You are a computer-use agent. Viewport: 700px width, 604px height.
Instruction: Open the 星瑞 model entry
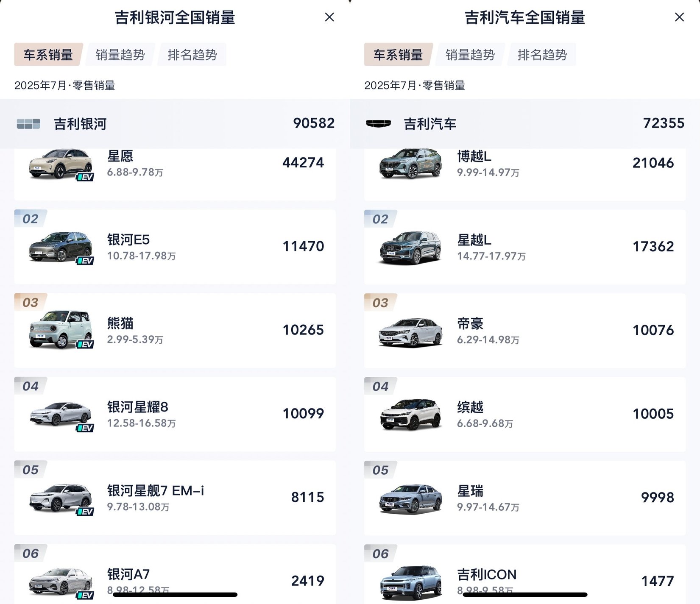[x=524, y=498]
